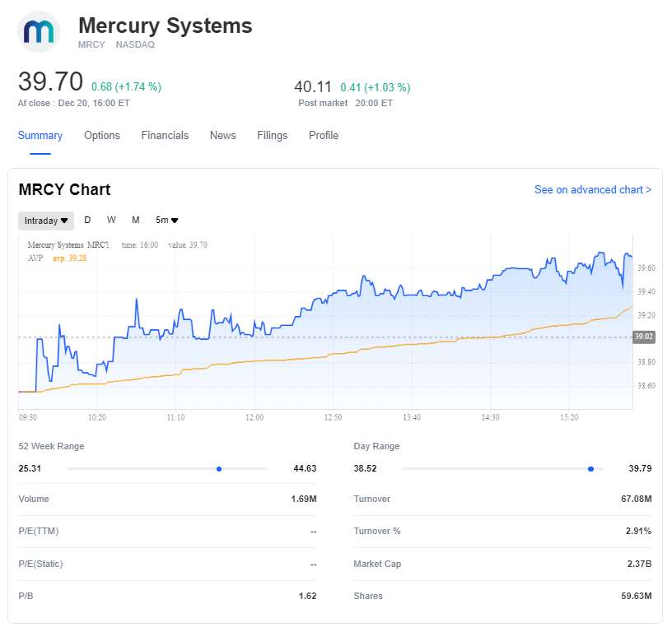
Task: Switch chart to monthly (M) view
Action: 136,220
